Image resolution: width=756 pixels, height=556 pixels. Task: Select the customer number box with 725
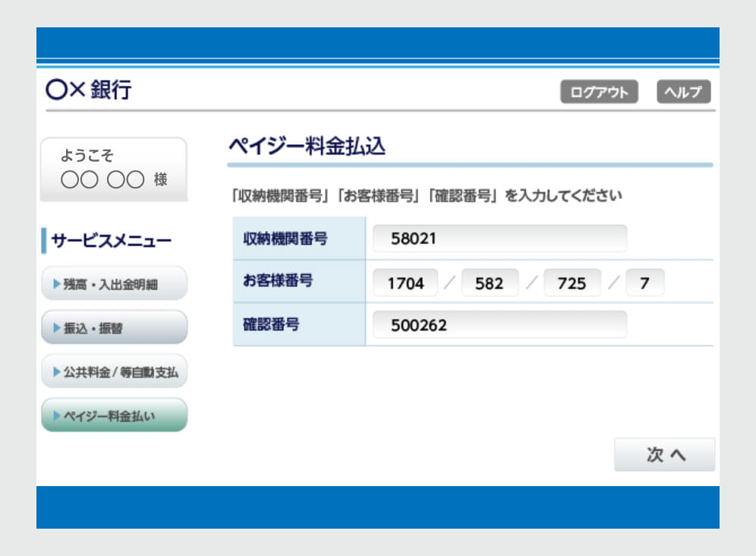coord(572,283)
